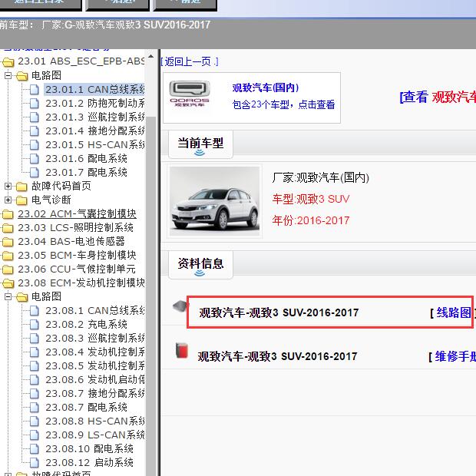Open 23.01.6 配电系统 entry
476x476 pixels.
pos(86,159)
